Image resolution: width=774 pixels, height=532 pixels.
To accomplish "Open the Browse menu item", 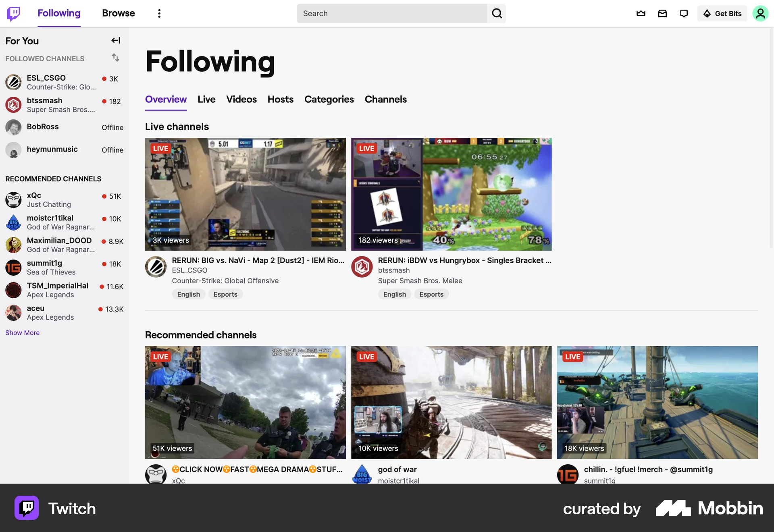I will 118,13.
